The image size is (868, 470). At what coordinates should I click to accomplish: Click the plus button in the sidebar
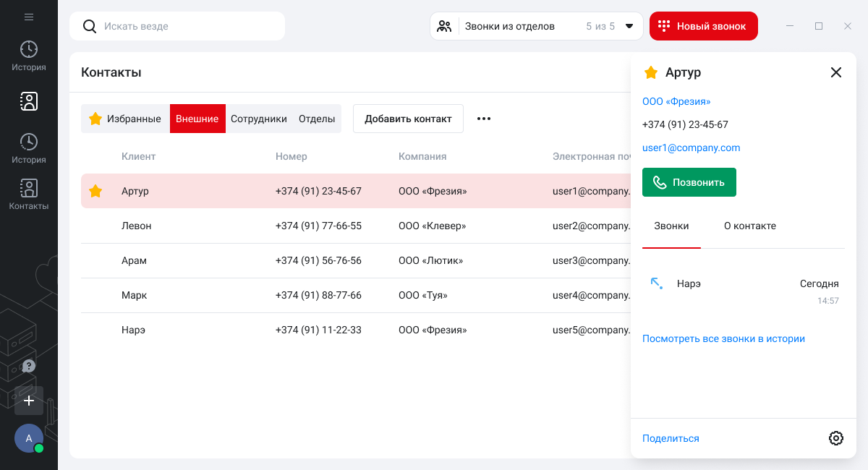(29, 400)
